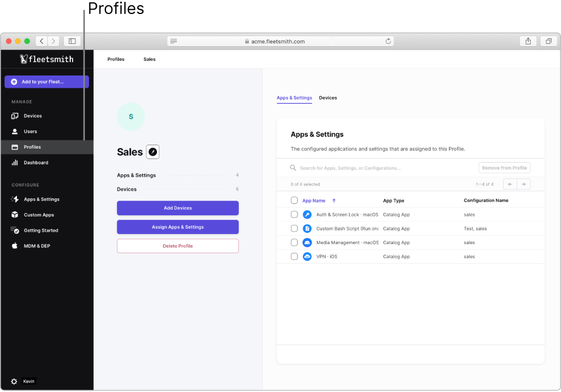Open the settings gear icon next to Kevin

pyautogui.click(x=14, y=381)
